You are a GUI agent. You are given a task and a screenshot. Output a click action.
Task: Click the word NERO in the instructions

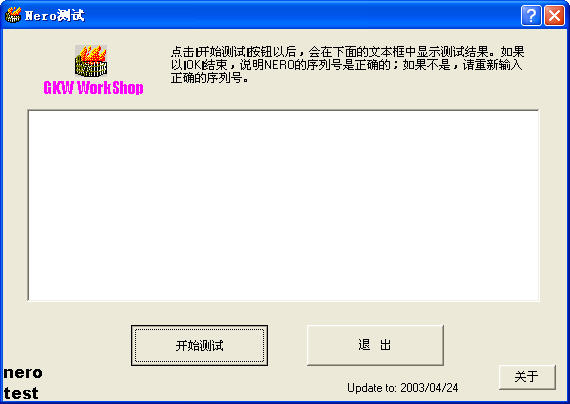point(279,65)
